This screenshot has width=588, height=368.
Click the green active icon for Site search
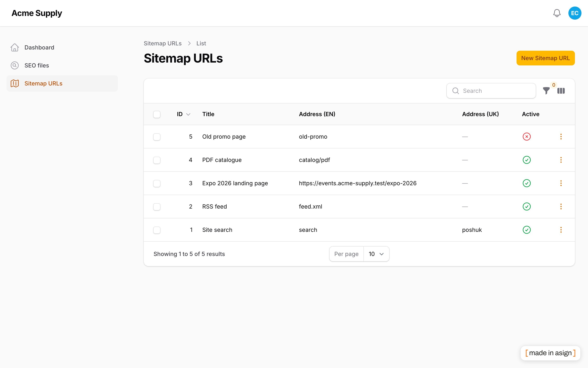pyautogui.click(x=527, y=230)
